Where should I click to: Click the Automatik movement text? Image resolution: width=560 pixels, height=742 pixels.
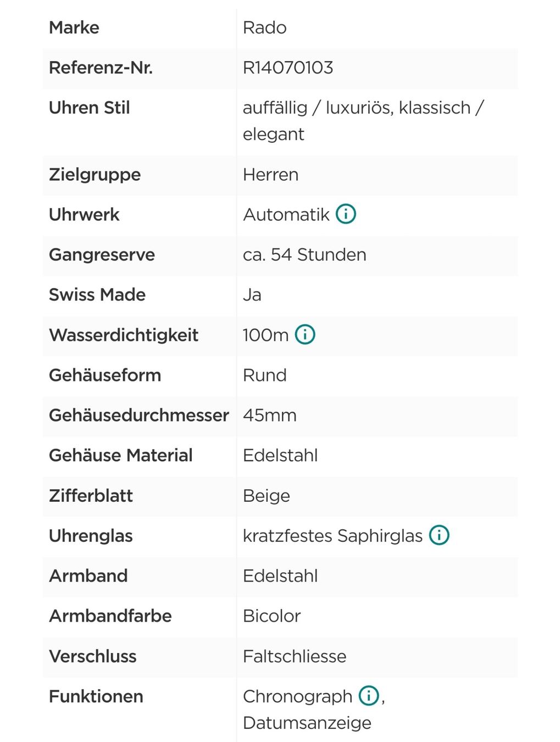click(x=286, y=214)
